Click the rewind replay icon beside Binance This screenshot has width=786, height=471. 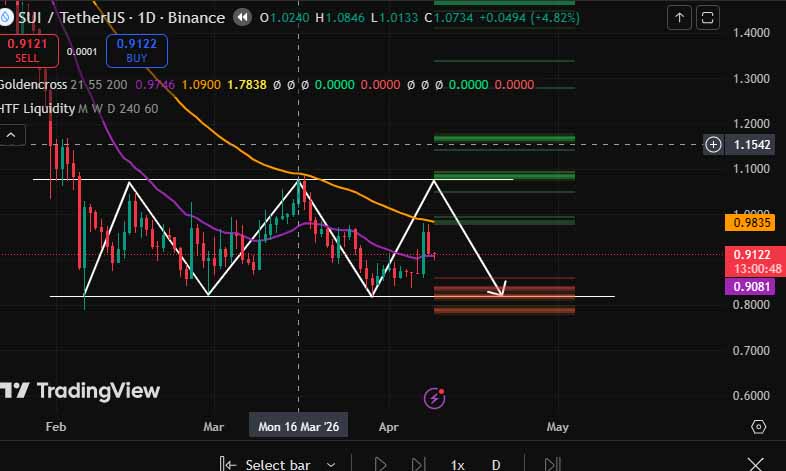click(243, 18)
